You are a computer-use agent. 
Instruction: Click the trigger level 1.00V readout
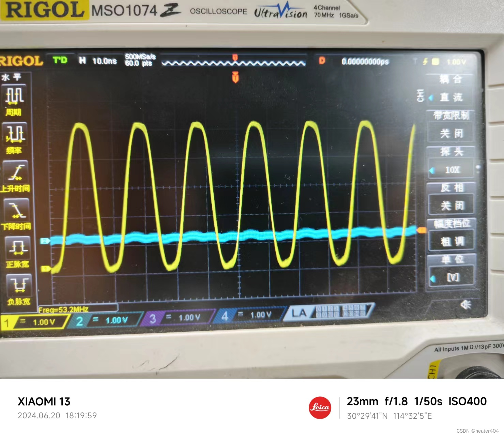pos(456,62)
